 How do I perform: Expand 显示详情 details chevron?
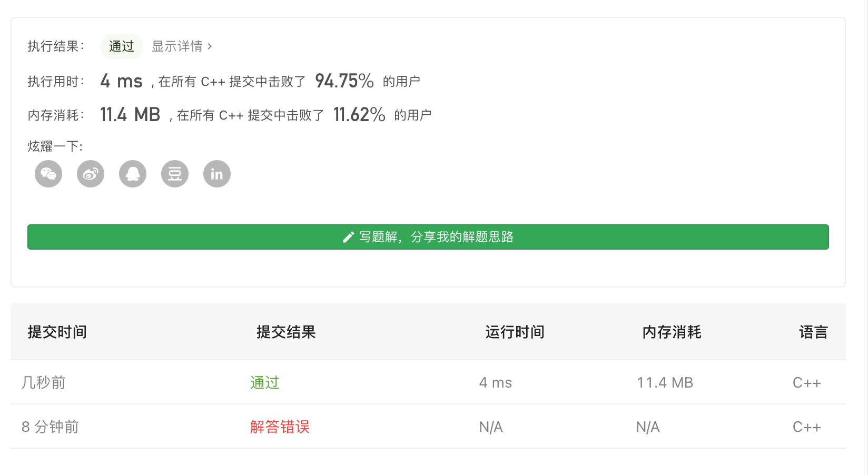click(210, 46)
